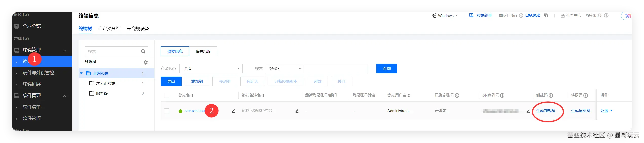Image resolution: width=644 pixels, height=143 pixels.
Task: Collapse the 软件管理 sidebar section
Action: coord(65,96)
